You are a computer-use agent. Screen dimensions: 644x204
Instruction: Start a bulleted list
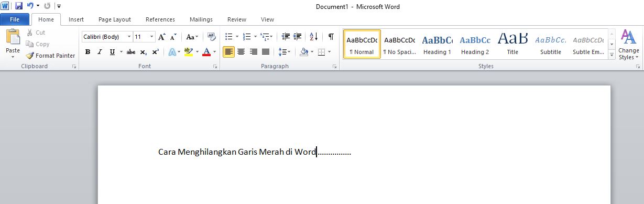pos(228,37)
